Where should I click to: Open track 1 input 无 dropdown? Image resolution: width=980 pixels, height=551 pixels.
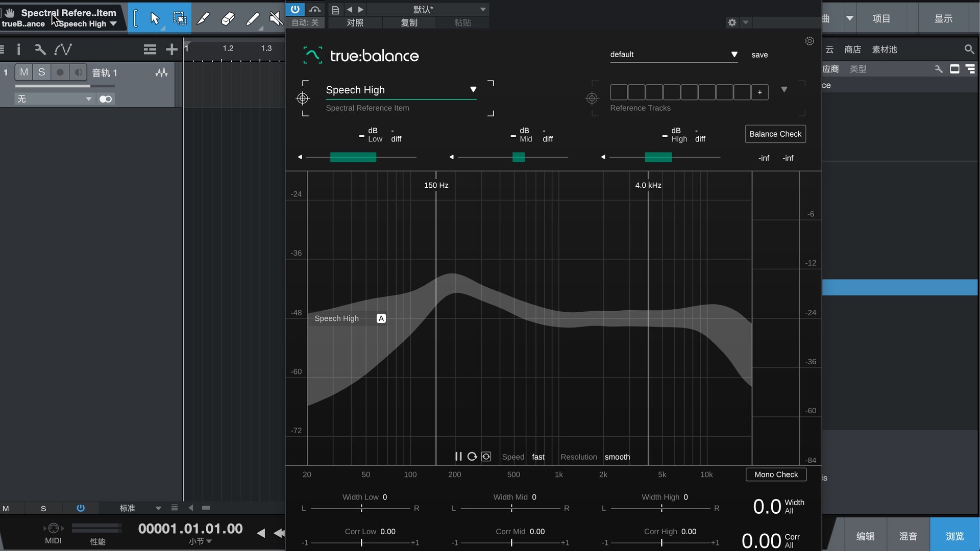(54, 99)
